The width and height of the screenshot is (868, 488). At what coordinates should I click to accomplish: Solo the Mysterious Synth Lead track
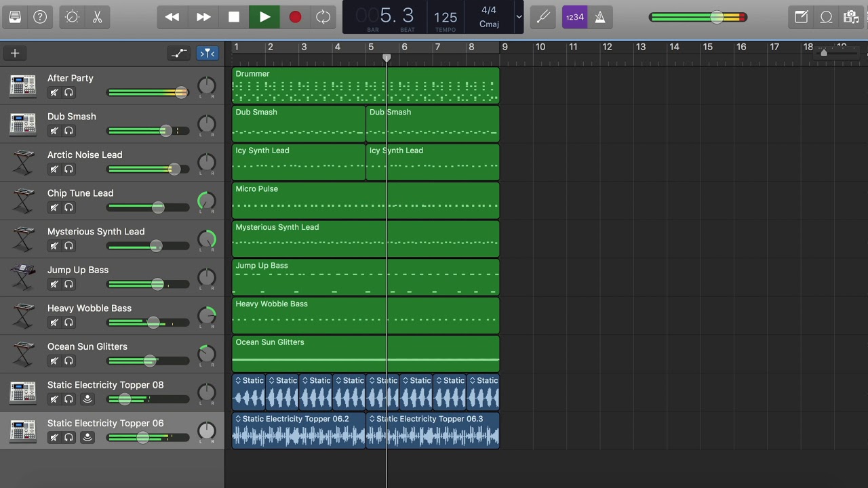[x=68, y=246]
